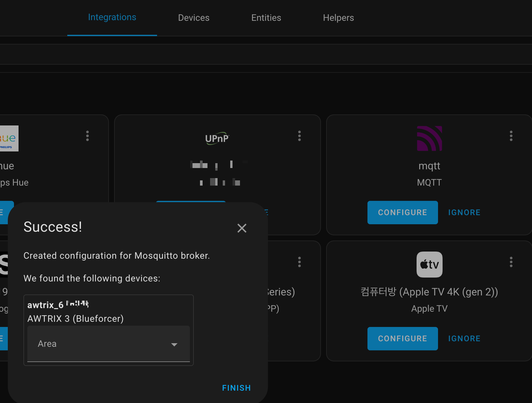Click the We found the following devices text
532x403 pixels.
pos(92,279)
